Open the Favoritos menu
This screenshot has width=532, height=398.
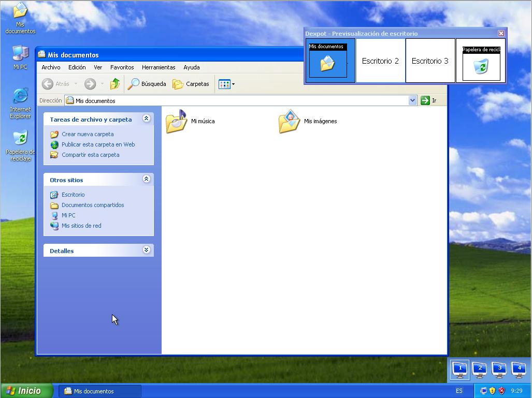[x=122, y=67]
